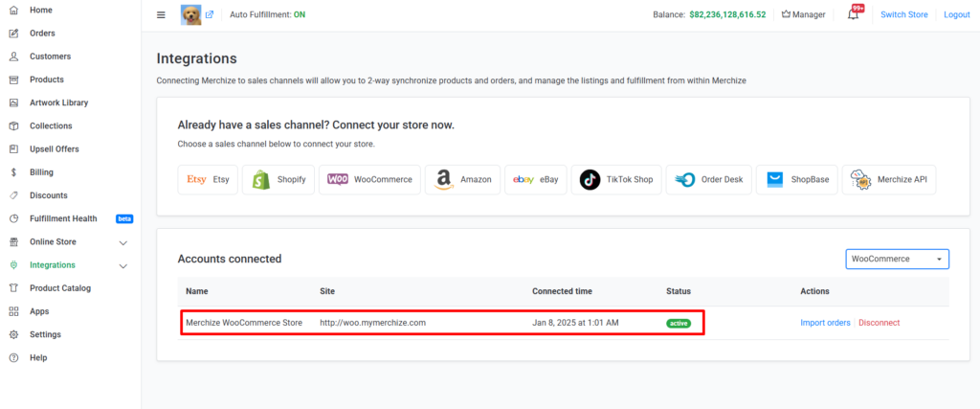Connect an eBay sales channel
The image size is (980, 409).
(x=536, y=179)
